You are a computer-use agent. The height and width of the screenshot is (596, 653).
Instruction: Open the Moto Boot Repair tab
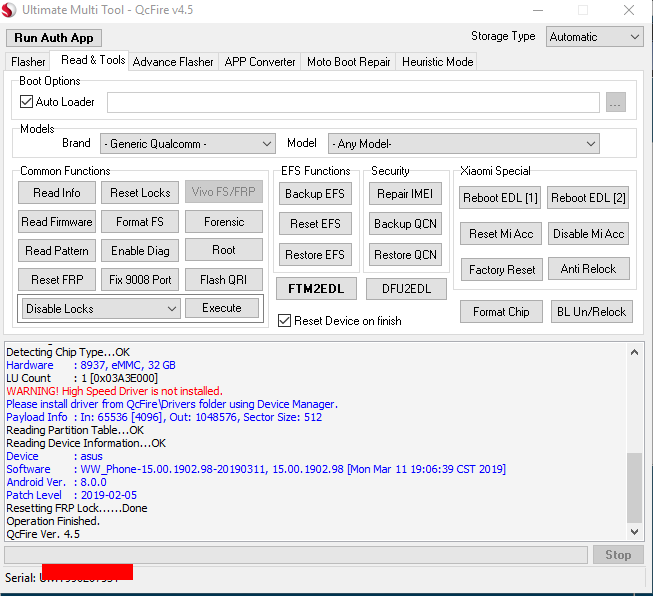(x=349, y=62)
